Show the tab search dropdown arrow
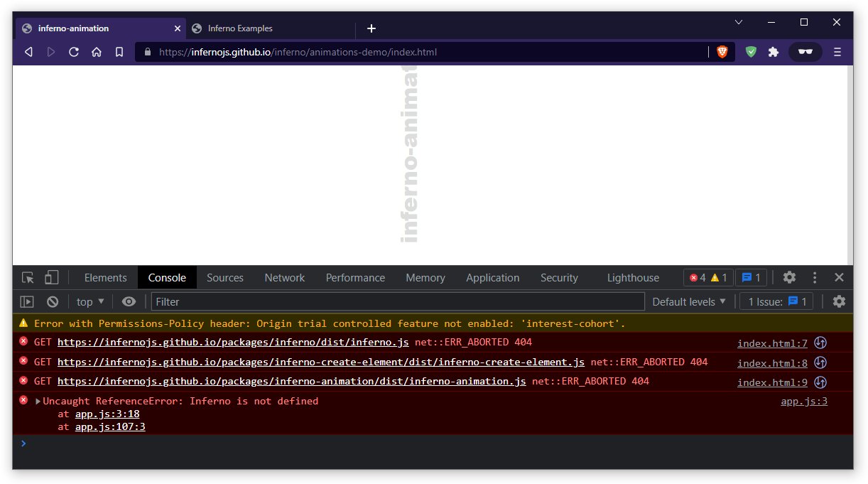Screen dimensions: 868x484 point(739,22)
